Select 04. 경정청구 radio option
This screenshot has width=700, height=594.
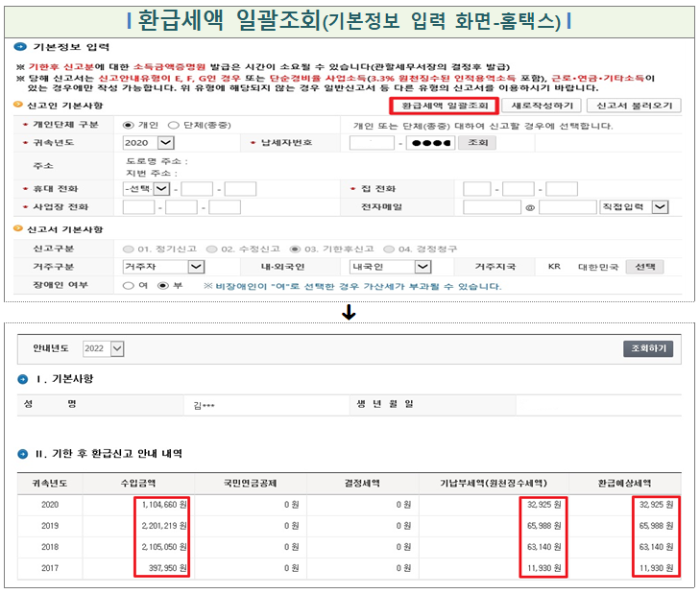(x=389, y=249)
